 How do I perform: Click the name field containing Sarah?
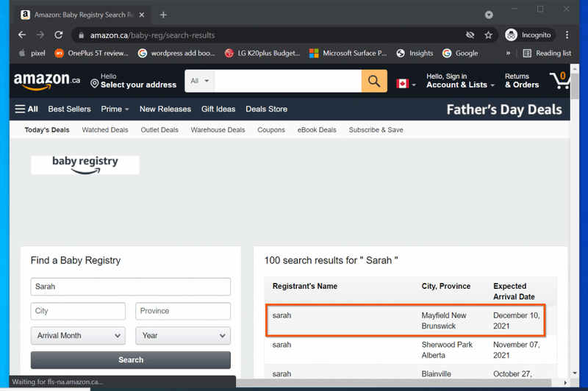coord(131,287)
